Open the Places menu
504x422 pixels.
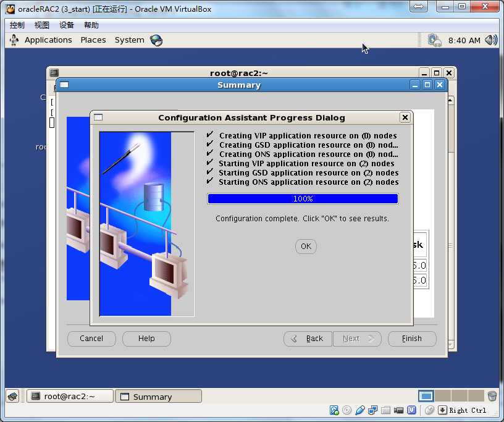[93, 40]
